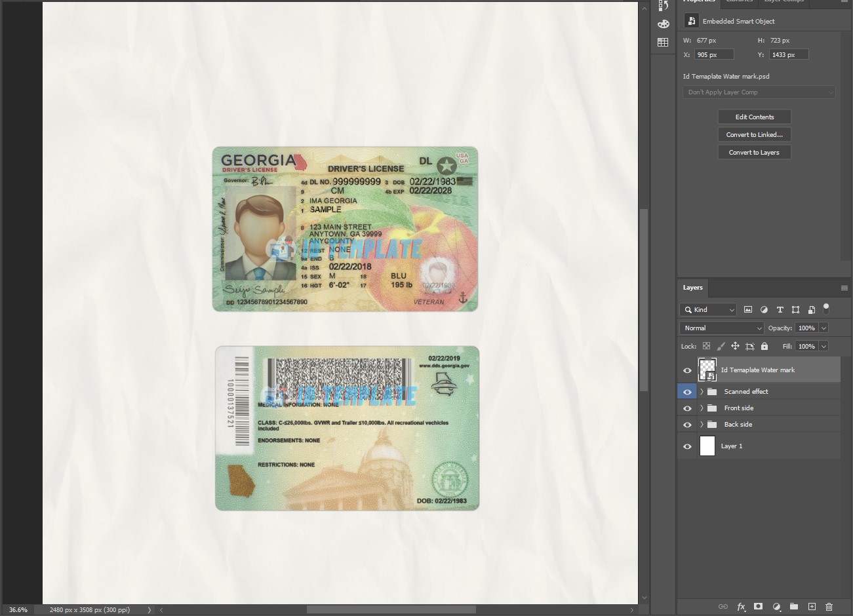
Task: Delete the selected layer with trash icon
Action: click(x=829, y=607)
